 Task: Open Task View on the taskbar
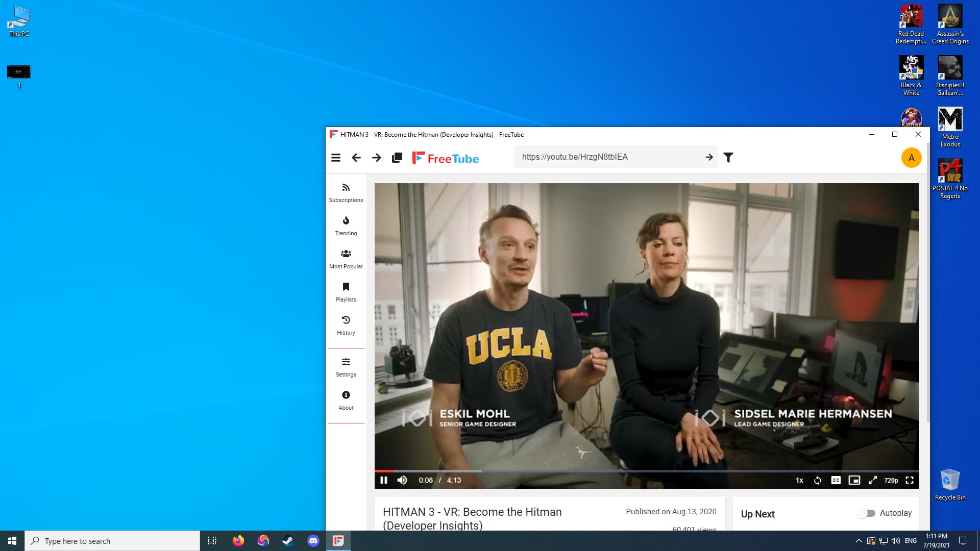tap(212, 541)
